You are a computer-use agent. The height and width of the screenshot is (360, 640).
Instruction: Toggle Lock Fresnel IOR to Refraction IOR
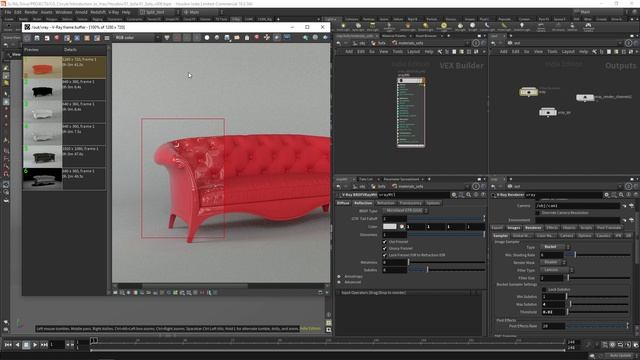384,255
